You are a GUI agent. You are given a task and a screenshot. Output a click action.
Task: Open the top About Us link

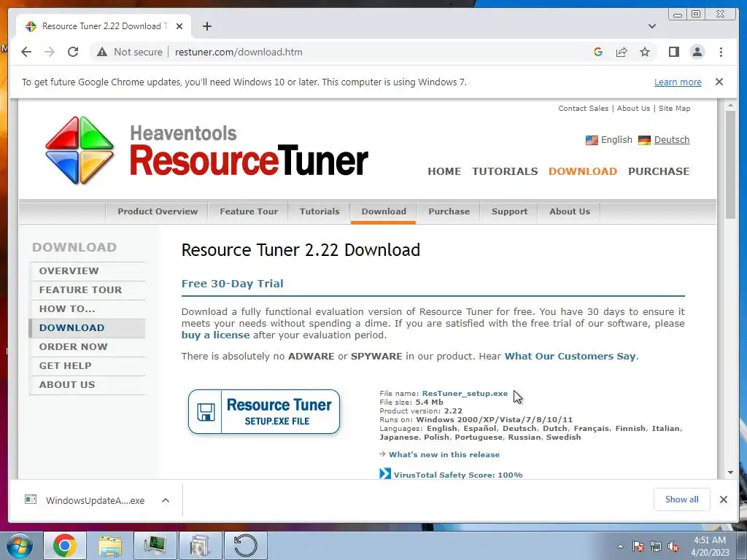633,108
